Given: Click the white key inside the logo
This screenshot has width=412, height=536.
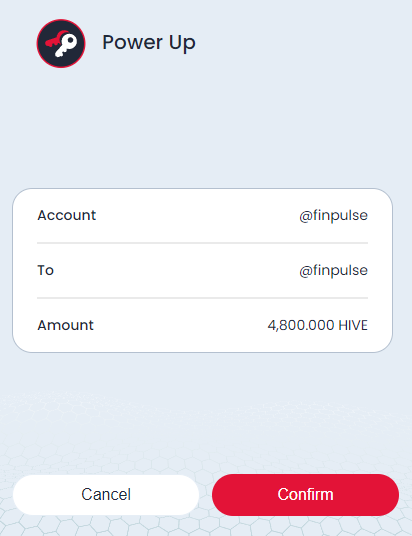Looking at the screenshot, I should [66, 45].
